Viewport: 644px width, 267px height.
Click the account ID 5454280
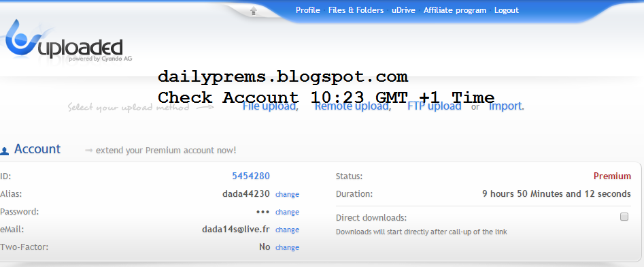click(251, 176)
